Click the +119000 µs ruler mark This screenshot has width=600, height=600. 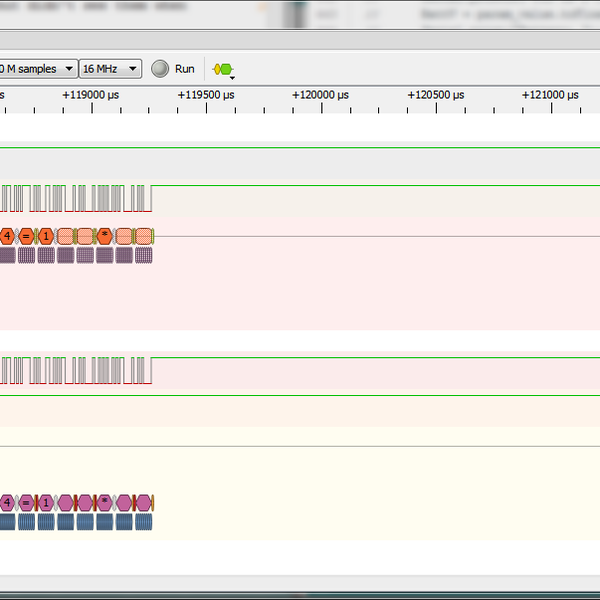92,95
